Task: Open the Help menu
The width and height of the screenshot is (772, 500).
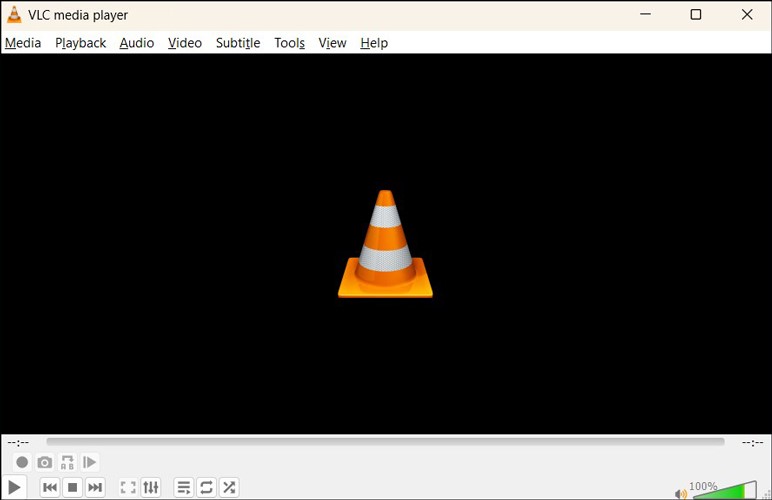Action: (374, 43)
